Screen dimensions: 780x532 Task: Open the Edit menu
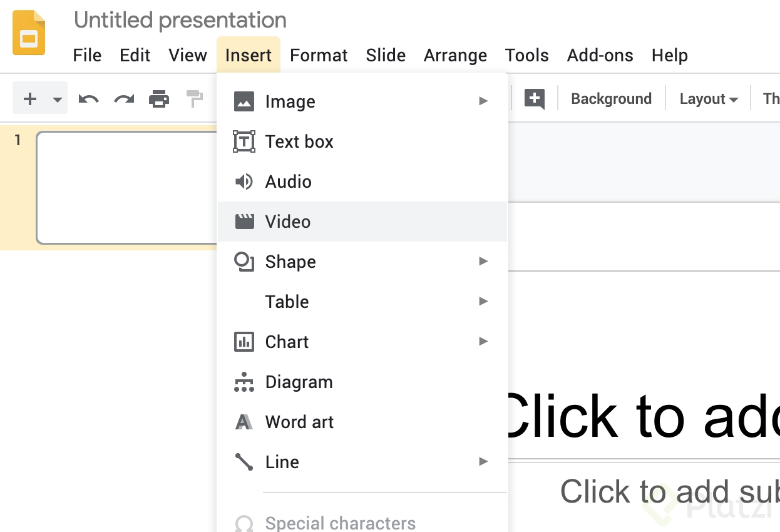tap(135, 55)
